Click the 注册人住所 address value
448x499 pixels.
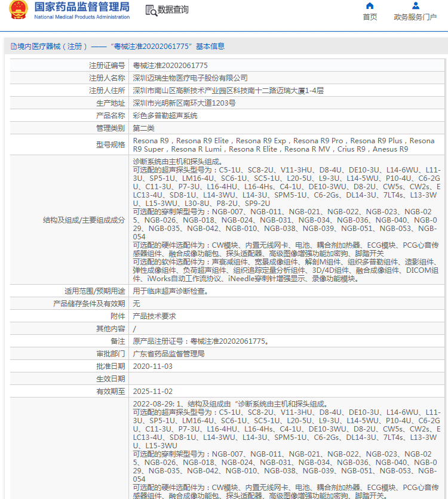pos(228,91)
